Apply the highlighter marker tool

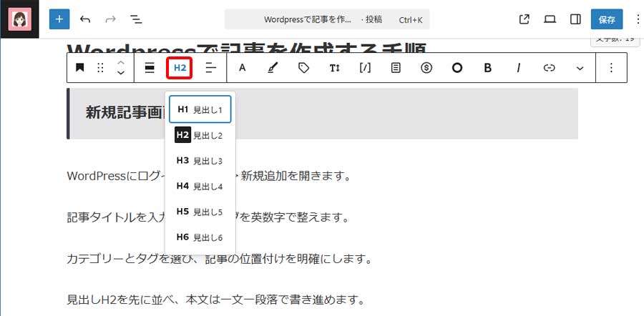tap(273, 68)
